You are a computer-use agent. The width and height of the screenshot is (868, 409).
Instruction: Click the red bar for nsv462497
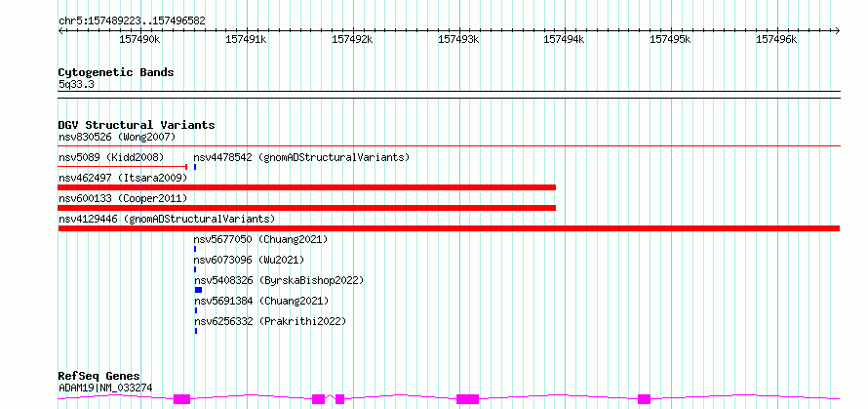pos(306,187)
